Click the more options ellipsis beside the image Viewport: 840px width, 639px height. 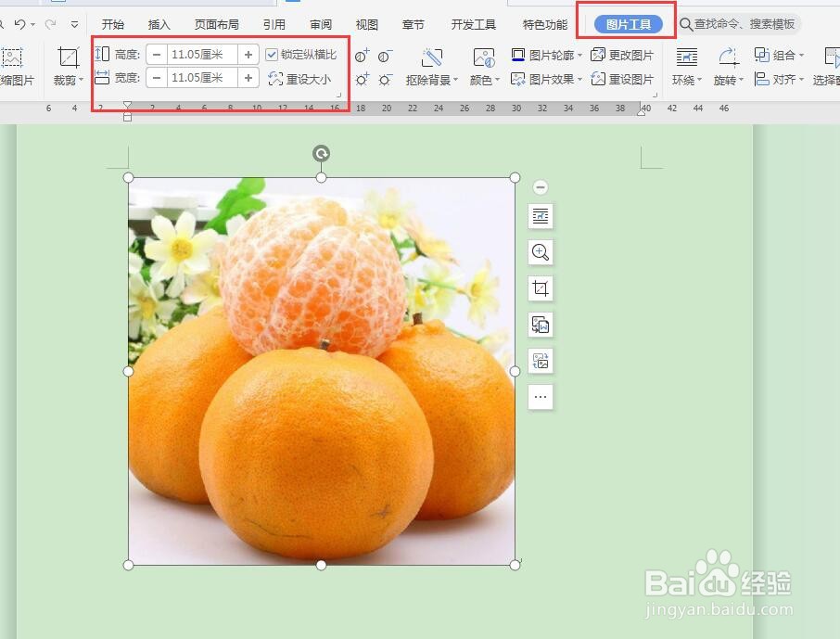[x=541, y=397]
